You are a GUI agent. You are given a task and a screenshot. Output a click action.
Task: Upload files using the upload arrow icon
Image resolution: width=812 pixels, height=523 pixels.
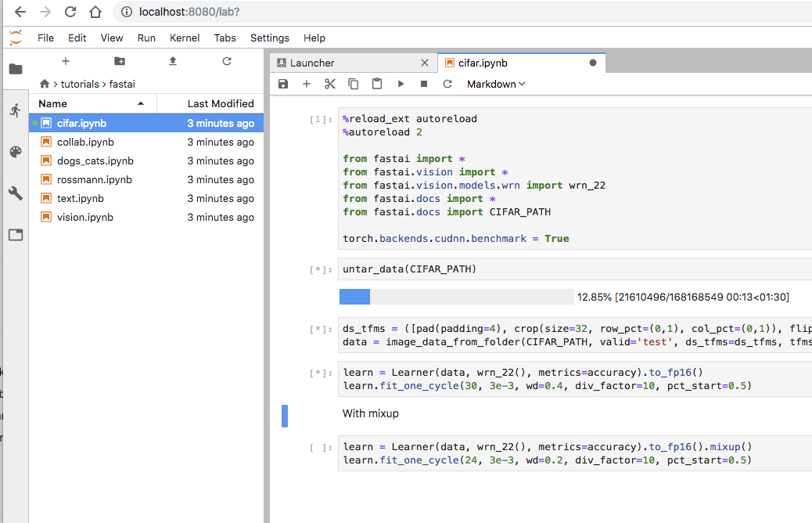coord(173,61)
